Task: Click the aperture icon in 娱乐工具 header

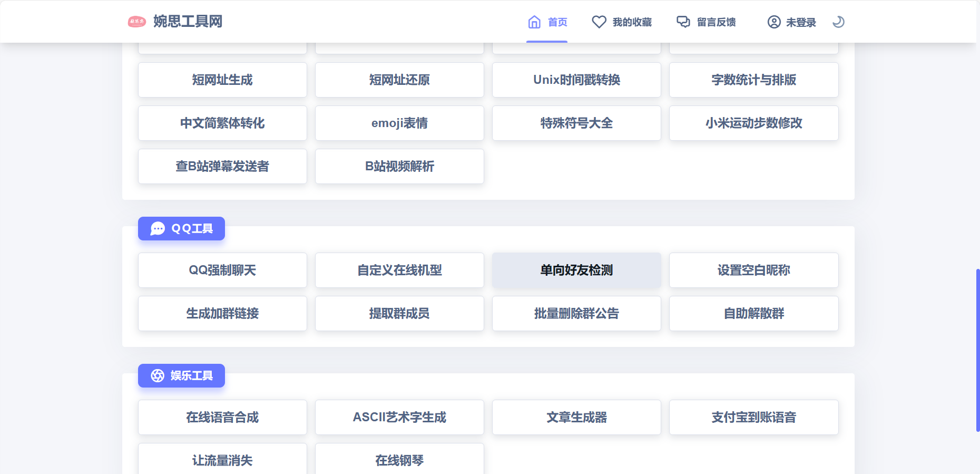Action: pyautogui.click(x=158, y=375)
